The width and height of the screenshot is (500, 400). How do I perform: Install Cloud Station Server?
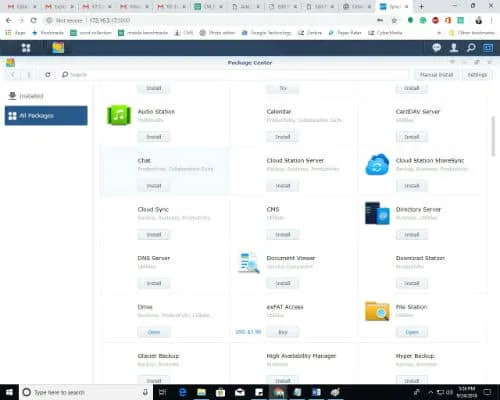(283, 186)
